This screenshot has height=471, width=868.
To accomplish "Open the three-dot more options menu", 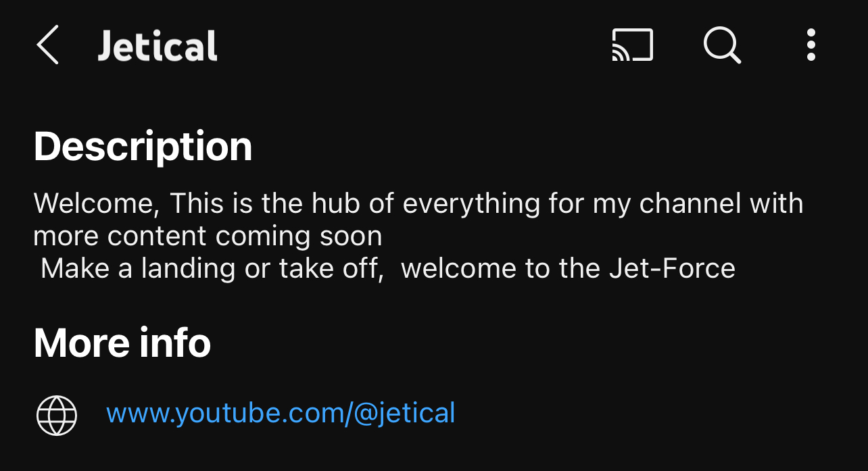I will click(811, 46).
